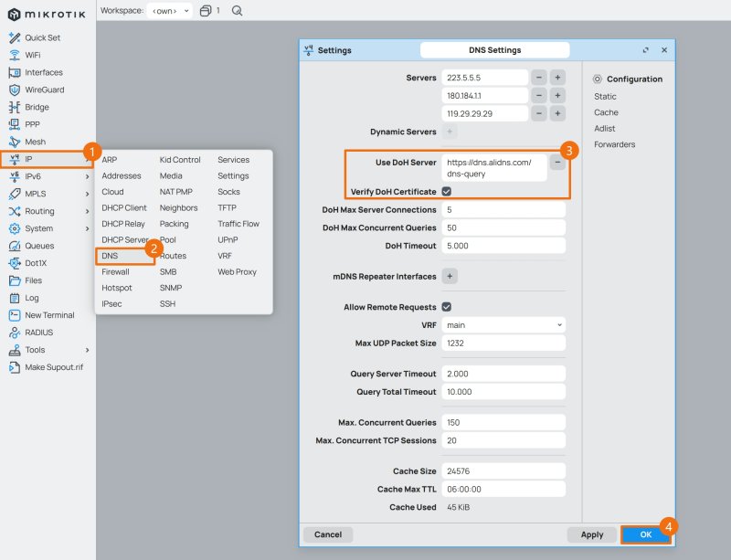Expand the Routing submenu
The width and height of the screenshot is (731, 560).
point(87,211)
